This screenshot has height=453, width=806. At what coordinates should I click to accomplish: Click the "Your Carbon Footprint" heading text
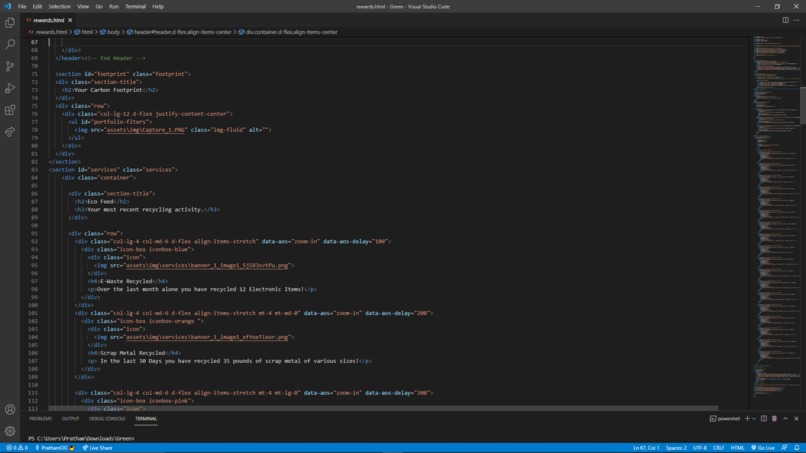point(108,90)
